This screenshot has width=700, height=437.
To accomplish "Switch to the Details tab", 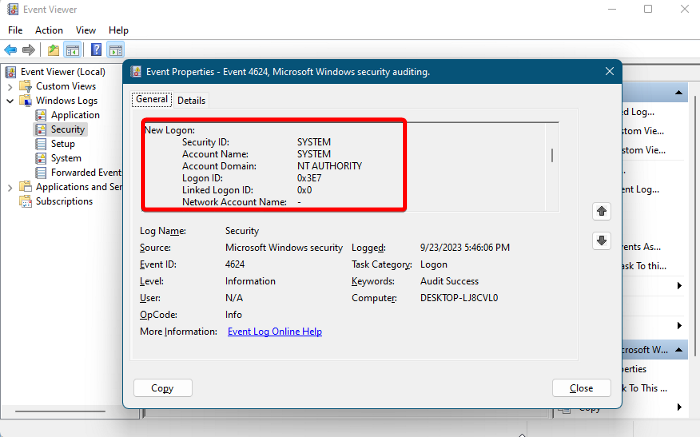I will 191,100.
